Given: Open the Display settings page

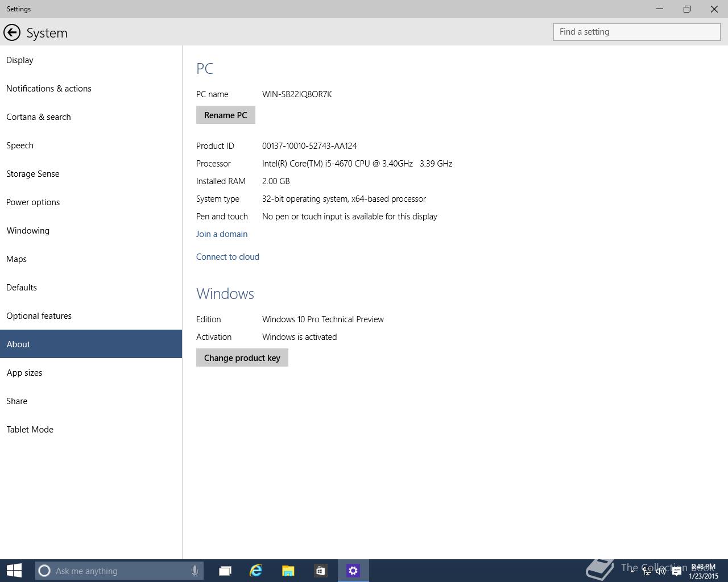Looking at the screenshot, I should [91, 60].
